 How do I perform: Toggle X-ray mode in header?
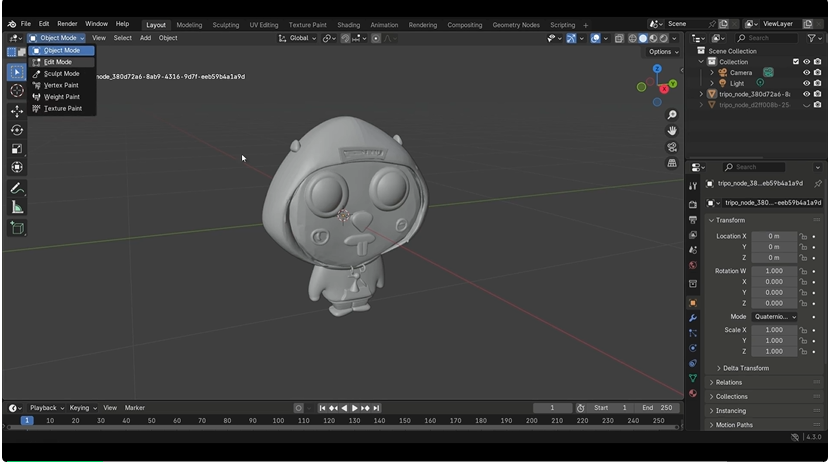[619, 38]
